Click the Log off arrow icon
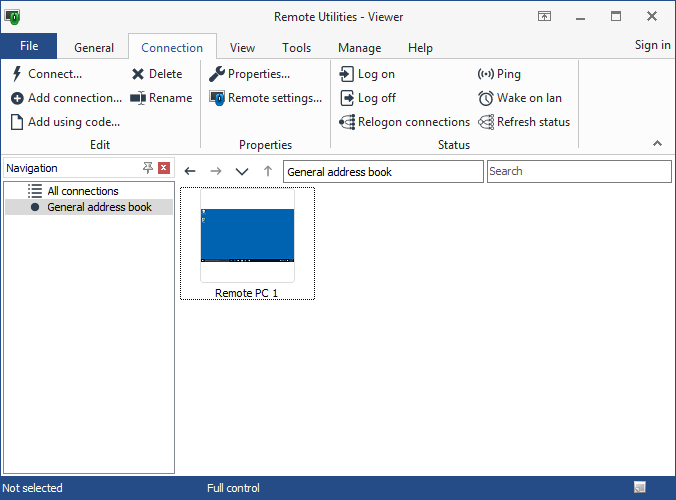 347,98
